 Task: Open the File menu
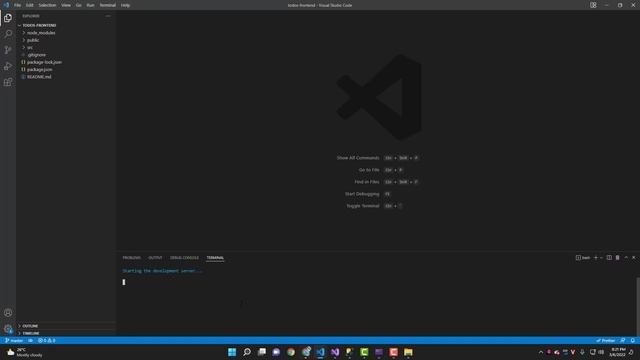(x=17, y=5)
